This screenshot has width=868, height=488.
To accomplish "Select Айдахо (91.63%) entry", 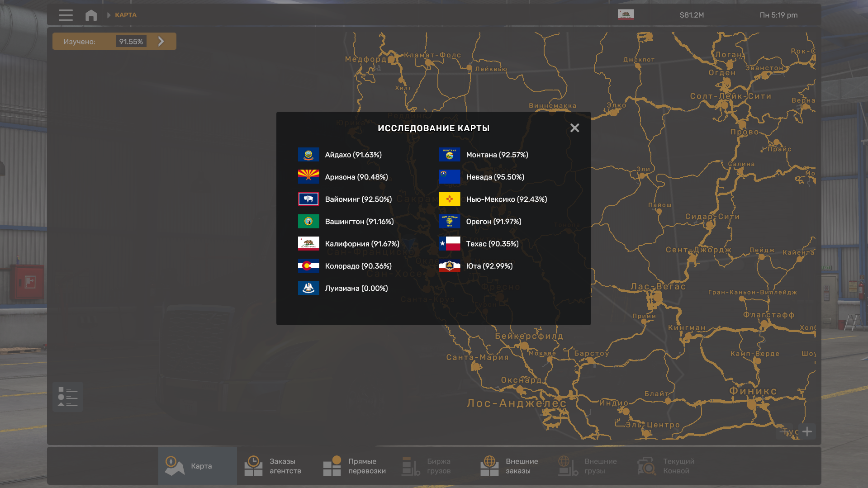I will [x=353, y=155].
